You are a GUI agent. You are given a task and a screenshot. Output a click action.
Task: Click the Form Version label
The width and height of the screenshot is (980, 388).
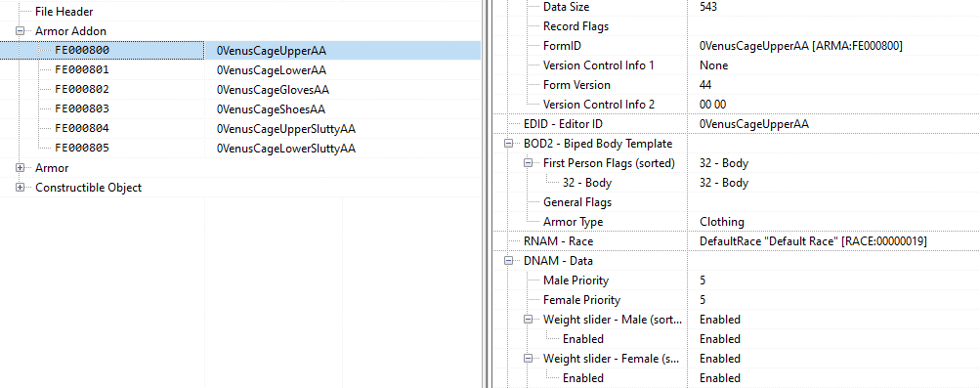coord(576,85)
